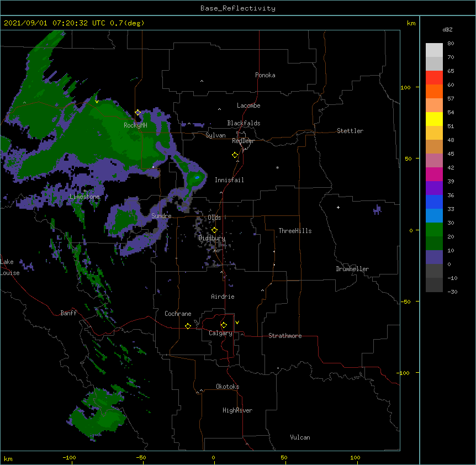Select the yellow diamond marker below Cochrane
Screen dimensions: 476x465
188,326
